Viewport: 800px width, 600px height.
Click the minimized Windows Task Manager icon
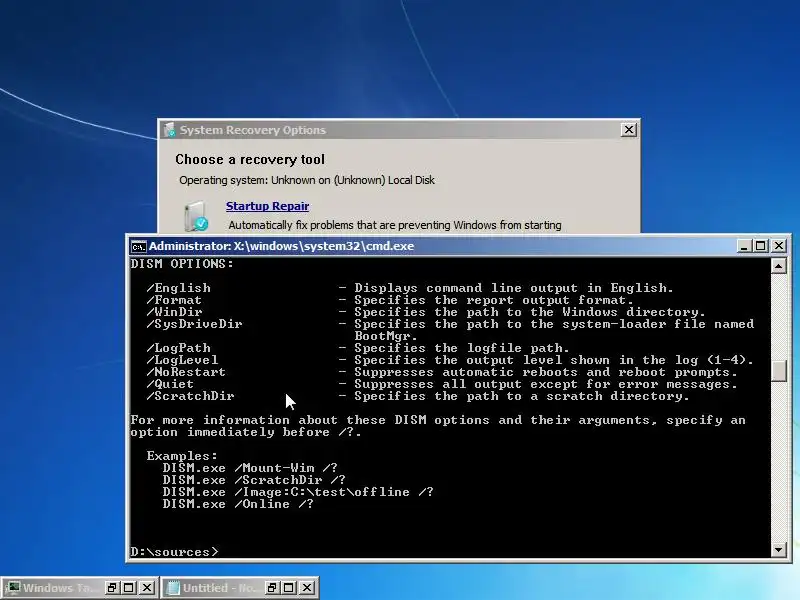tap(13, 588)
